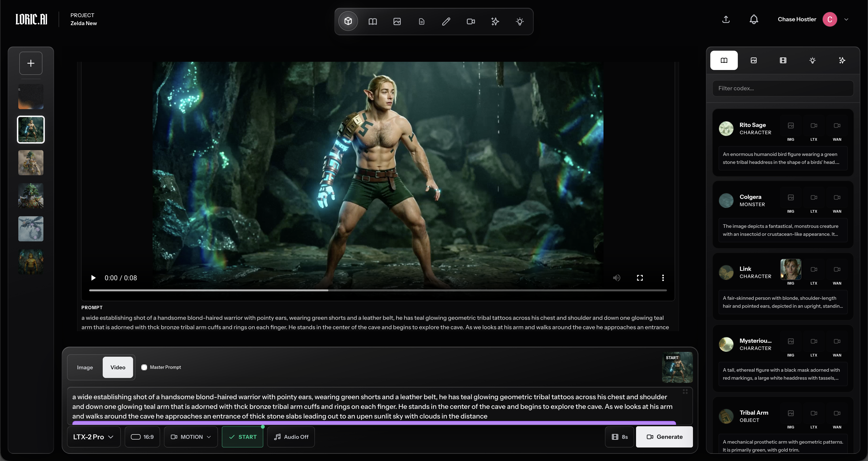Viewport: 868px width, 461px height.
Task: Switch to the images tab in right panel
Action: (754, 60)
